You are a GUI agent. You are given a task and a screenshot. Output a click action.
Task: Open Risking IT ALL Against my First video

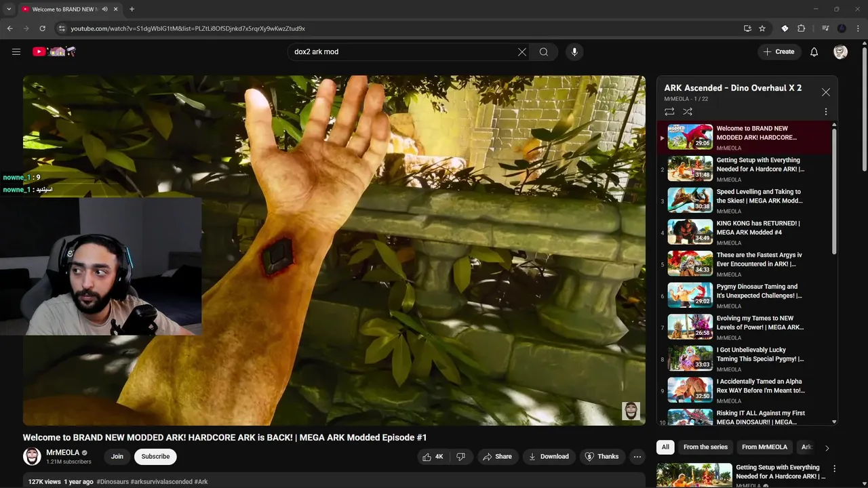point(744,417)
